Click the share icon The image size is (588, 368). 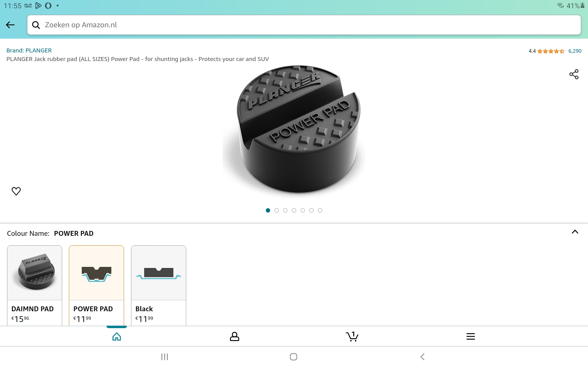(574, 74)
